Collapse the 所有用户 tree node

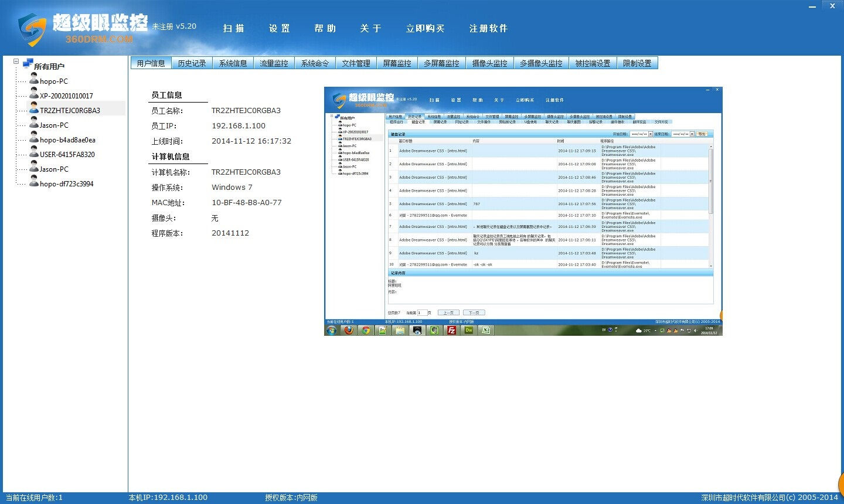[16, 61]
